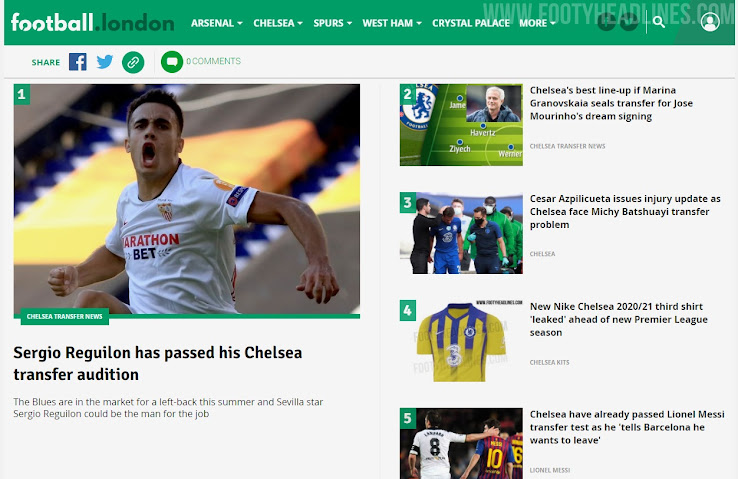Open the yellow Chelsea third shirt thumbnail
738x479 pixels.
click(x=461, y=341)
